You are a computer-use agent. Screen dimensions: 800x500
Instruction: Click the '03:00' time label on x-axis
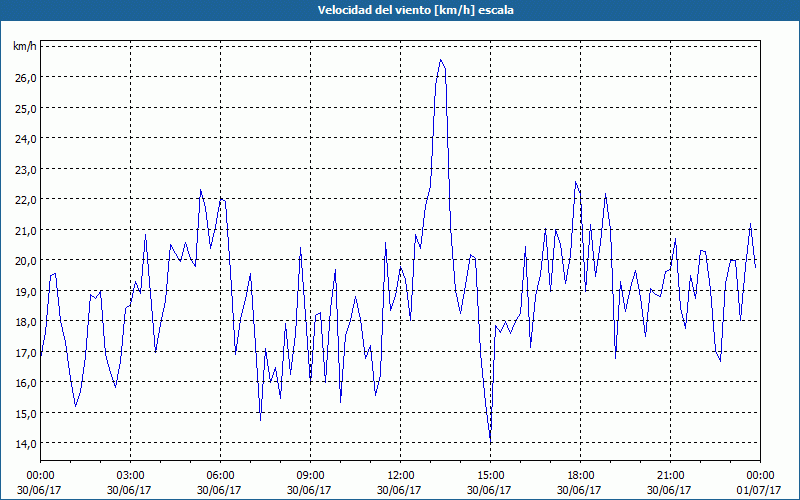[130, 476]
